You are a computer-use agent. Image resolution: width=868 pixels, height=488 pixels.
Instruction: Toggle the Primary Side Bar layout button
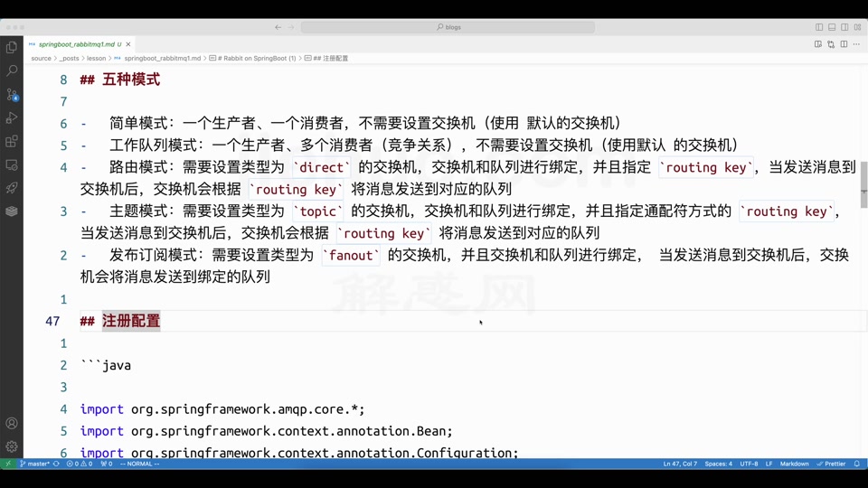pyautogui.click(x=819, y=27)
